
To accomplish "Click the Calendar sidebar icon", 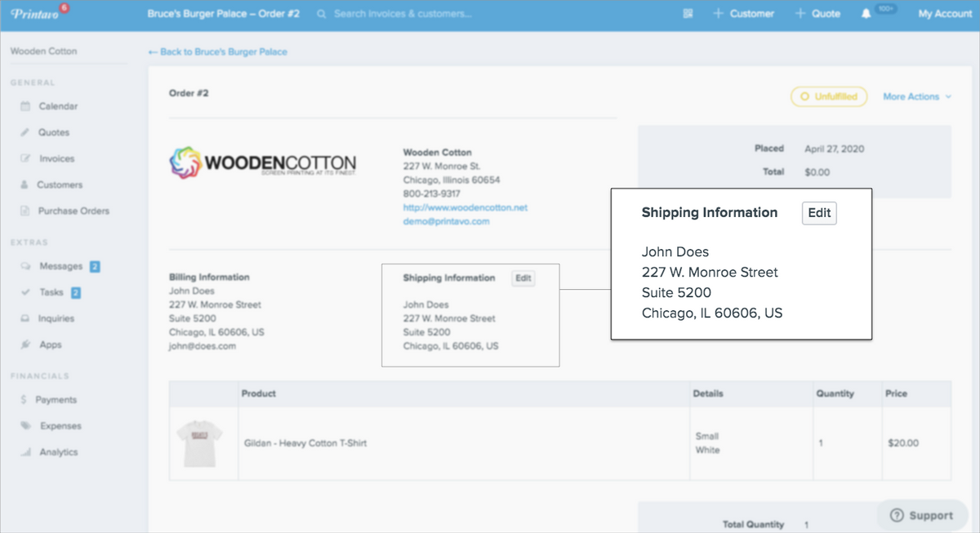I will (24, 106).
